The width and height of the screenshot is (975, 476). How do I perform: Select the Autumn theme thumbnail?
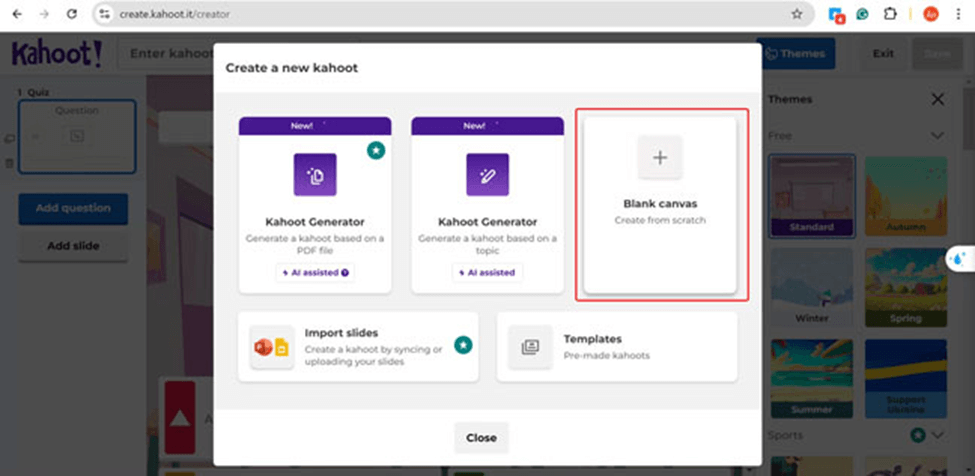pyautogui.click(x=906, y=196)
